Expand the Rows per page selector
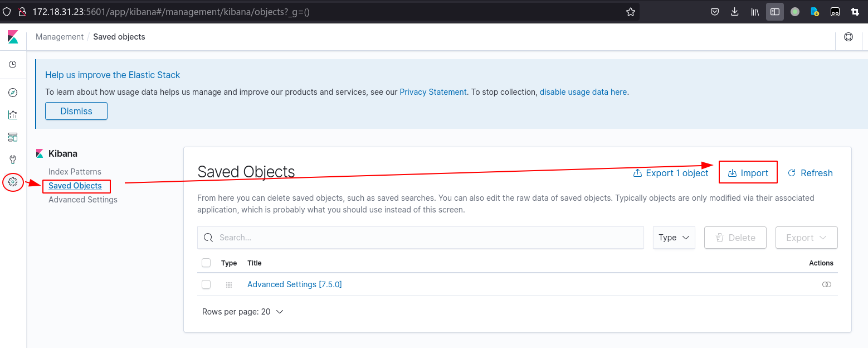This screenshot has height=348, width=868. (243, 312)
